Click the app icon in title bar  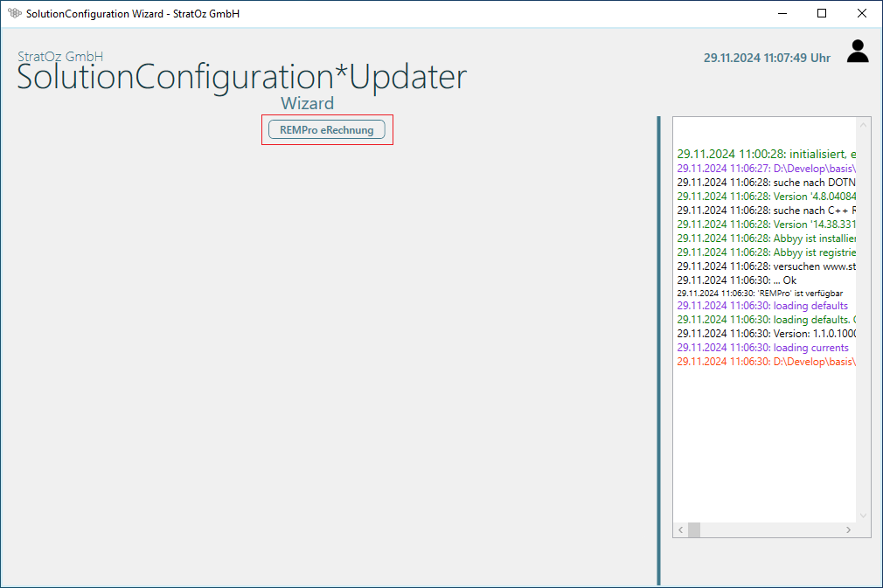pos(14,14)
